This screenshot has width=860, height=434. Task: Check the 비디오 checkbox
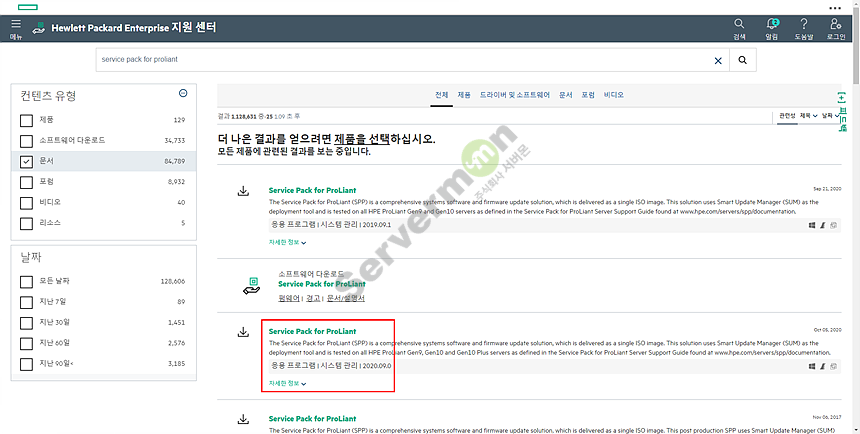(x=26, y=203)
